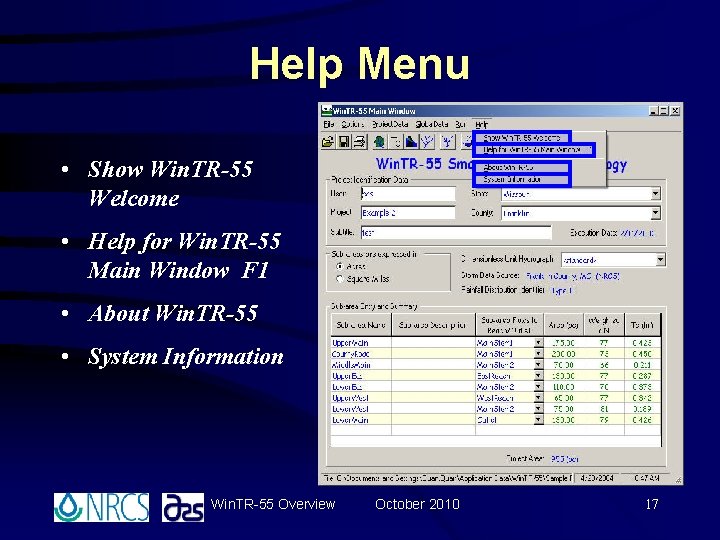Screen dimensions: 720x540
Task: Click the Tc cell in the UpperMain row
Action: pos(642,343)
